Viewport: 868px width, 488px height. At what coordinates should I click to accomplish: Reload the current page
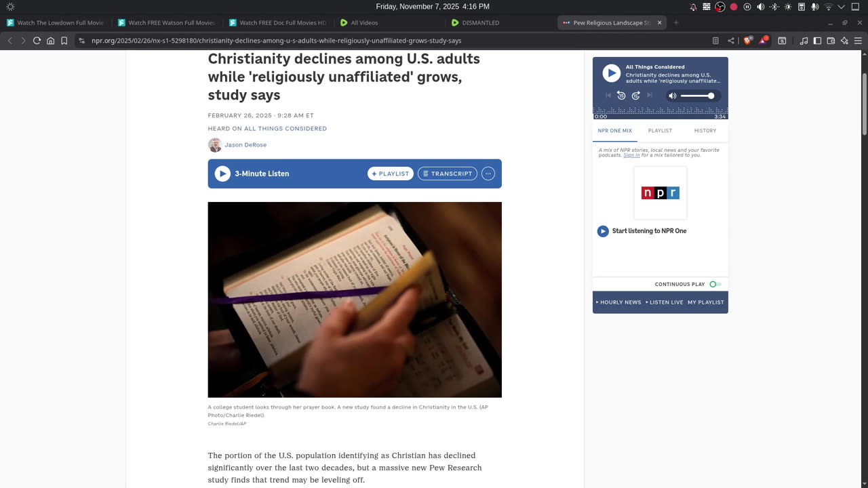[x=37, y=41]
